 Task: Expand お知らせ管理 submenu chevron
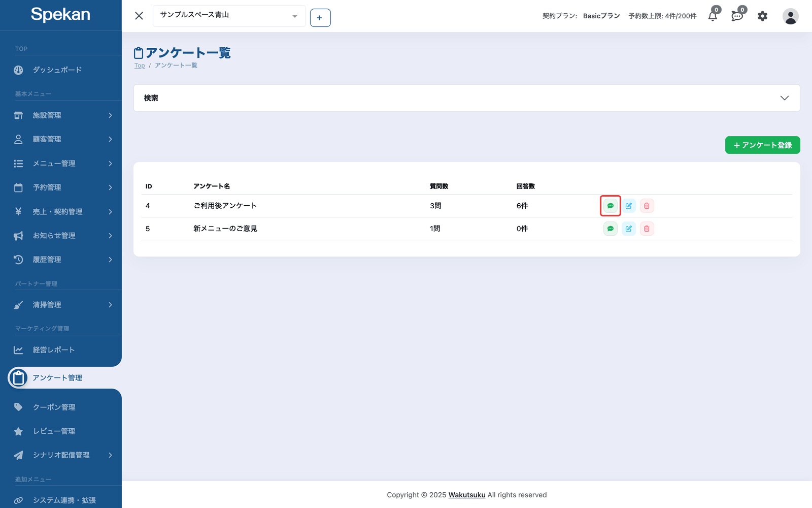click(x=110, y=236)
